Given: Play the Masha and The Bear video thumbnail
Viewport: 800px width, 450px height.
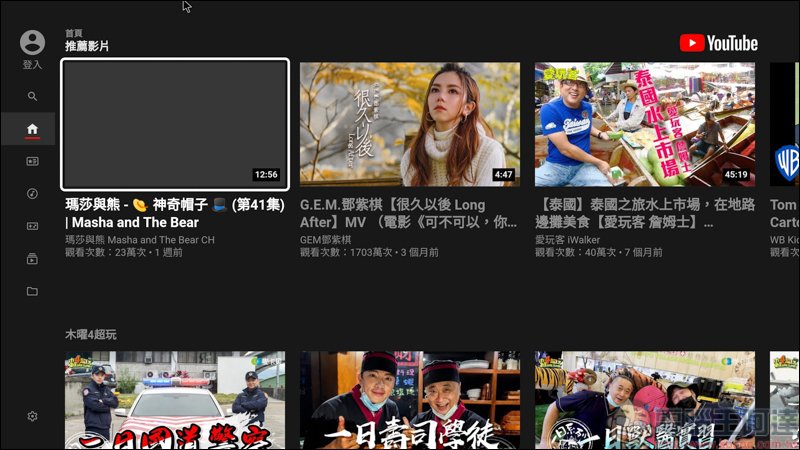Looking at the screenshot, I should point(175,124).
